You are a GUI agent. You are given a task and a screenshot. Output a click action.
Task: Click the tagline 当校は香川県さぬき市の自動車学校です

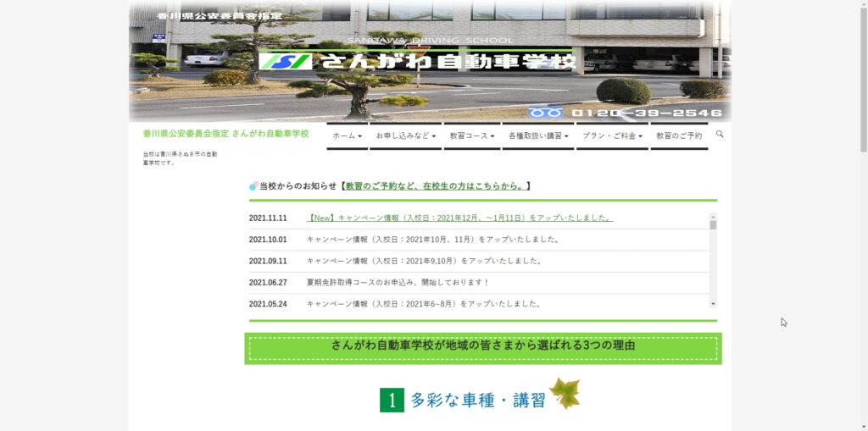coord(180,158)
